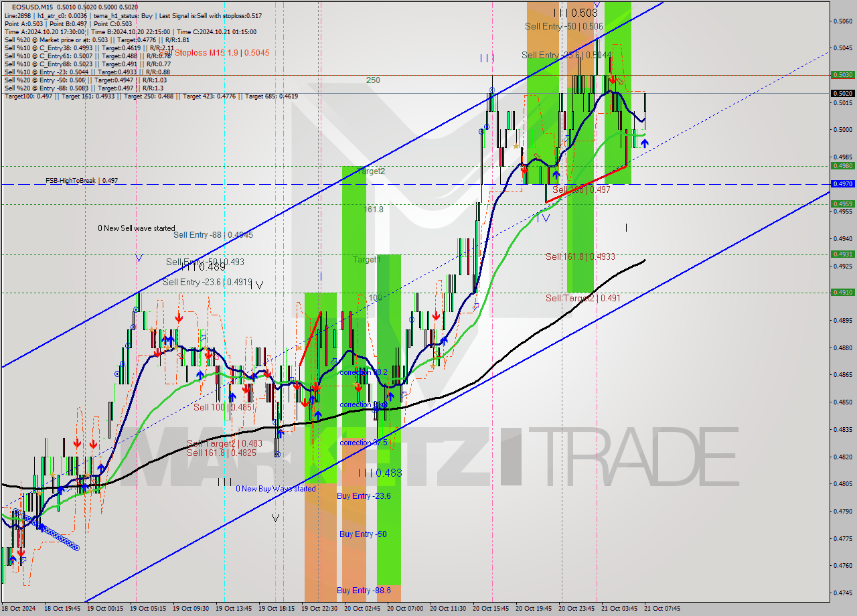This screenshot has width=857, height=616.
Task: Click the 'correction 87.5' label
Action: 364,443
